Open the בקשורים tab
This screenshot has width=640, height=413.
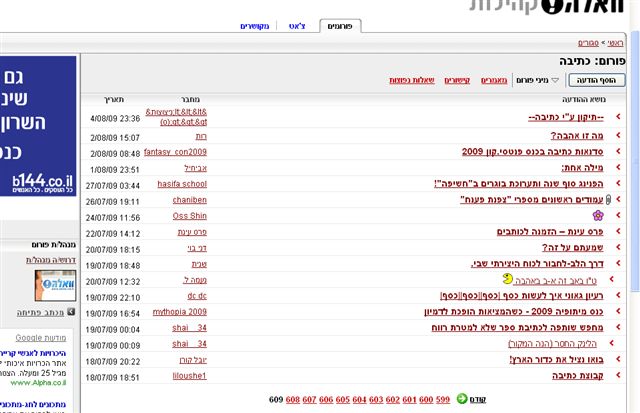pyautogui.click(x=256, y=26)
